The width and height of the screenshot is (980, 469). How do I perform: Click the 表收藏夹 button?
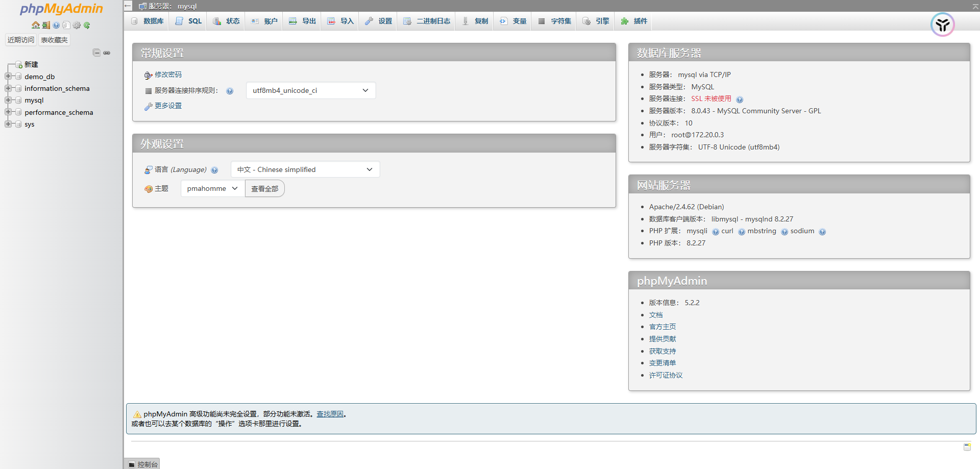pos(54,40)
